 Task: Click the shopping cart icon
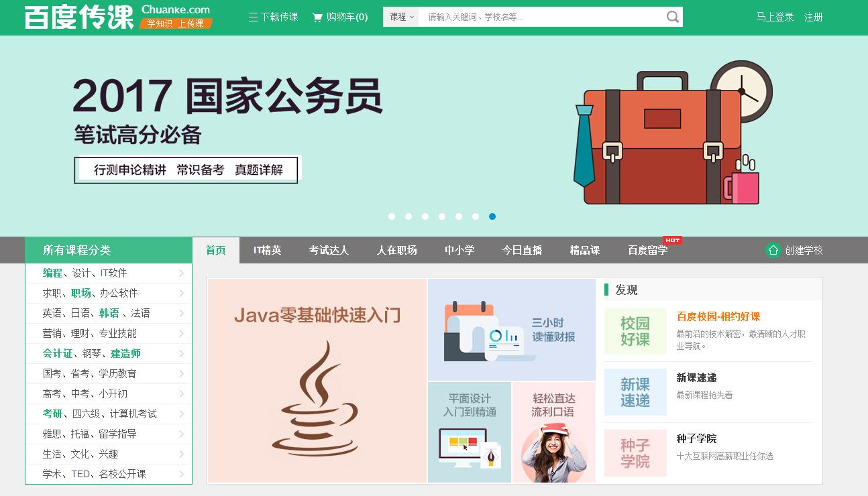coord(317,17)
